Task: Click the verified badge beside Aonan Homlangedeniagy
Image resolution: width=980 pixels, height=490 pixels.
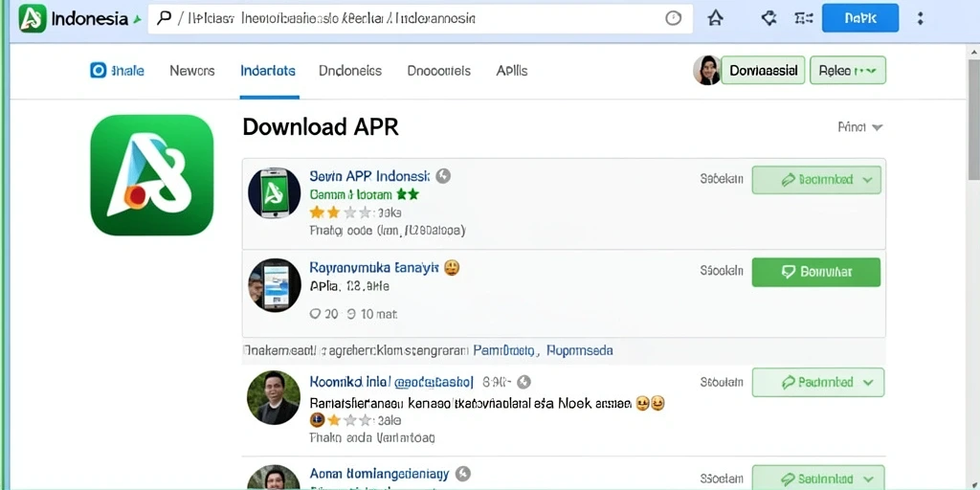Action: [463, 473]
